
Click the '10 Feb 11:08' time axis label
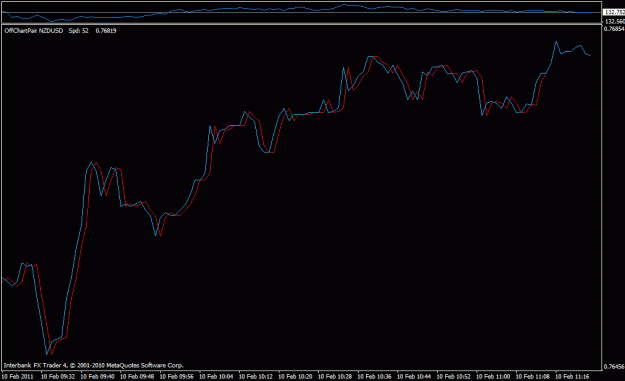point(533,377)
